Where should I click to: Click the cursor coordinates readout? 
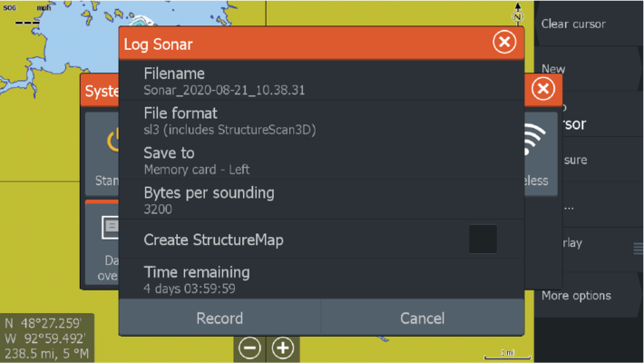45,336
